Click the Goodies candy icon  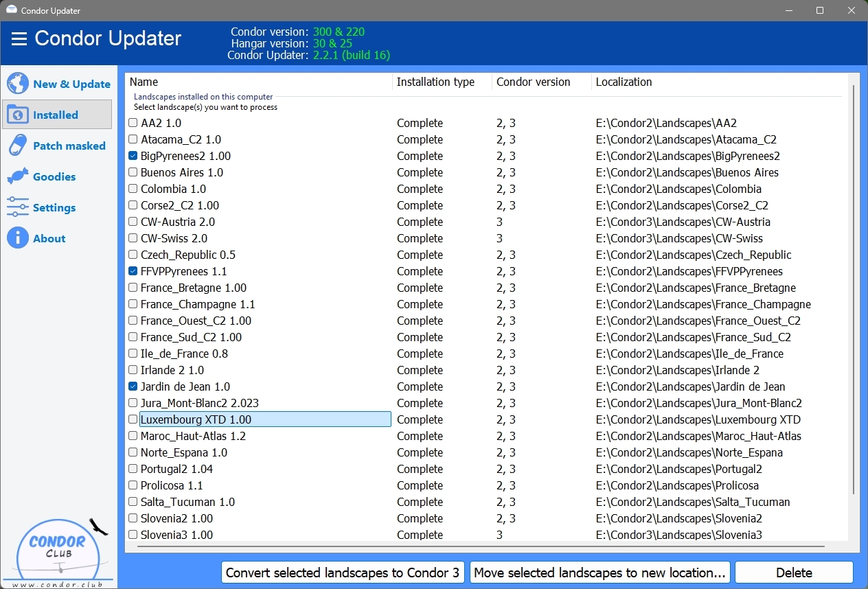[x=18, y=176]
